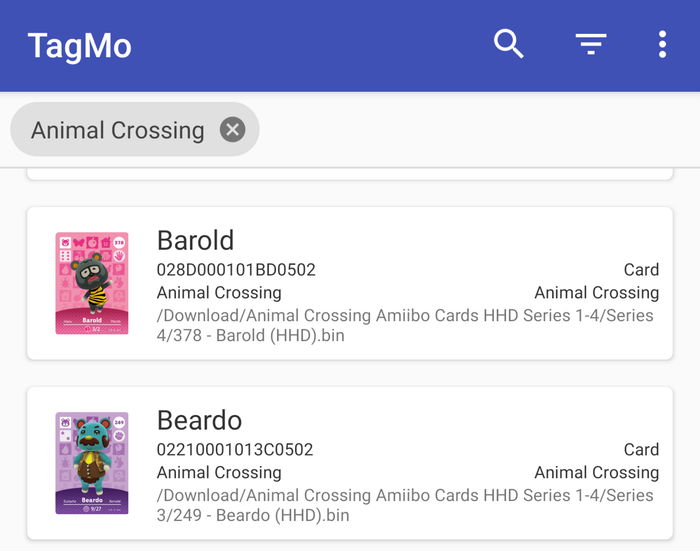Select the Barold amiibo title
Viewport: 700px width, 551px height.
[x=196, y=240]
